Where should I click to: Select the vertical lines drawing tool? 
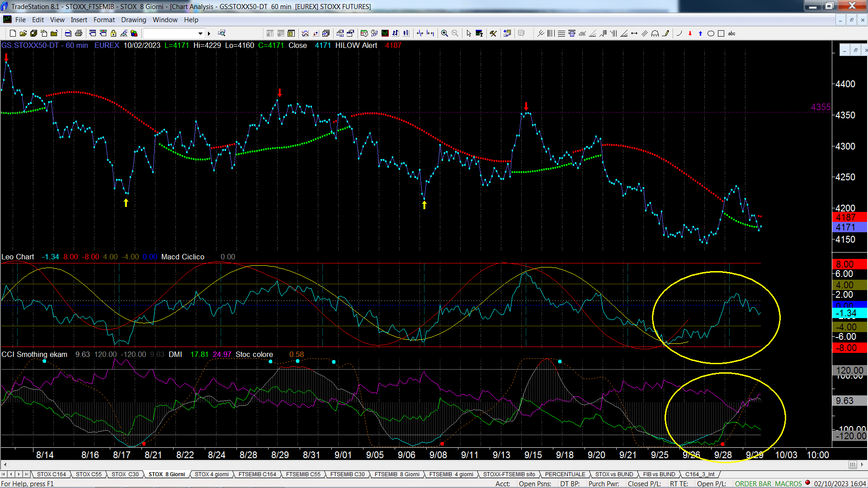(551, 33)
